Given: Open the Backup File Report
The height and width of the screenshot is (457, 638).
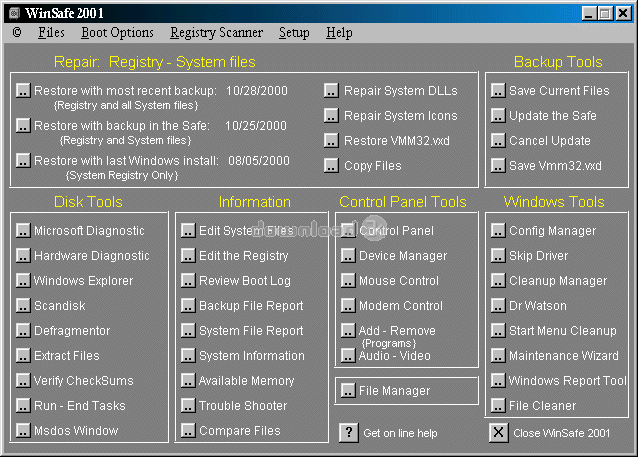Looking at the screenshot, I should click(188, 306).
